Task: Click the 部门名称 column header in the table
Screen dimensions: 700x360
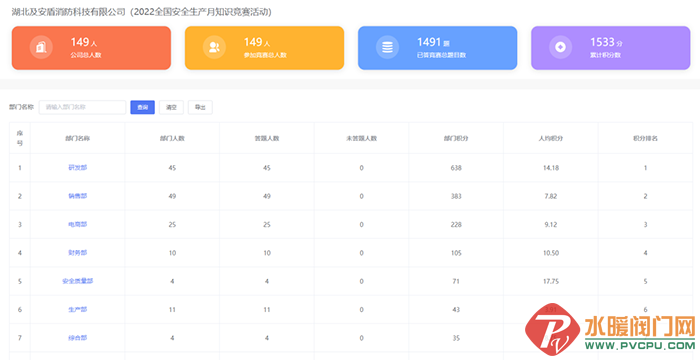Action: (78, 138)
